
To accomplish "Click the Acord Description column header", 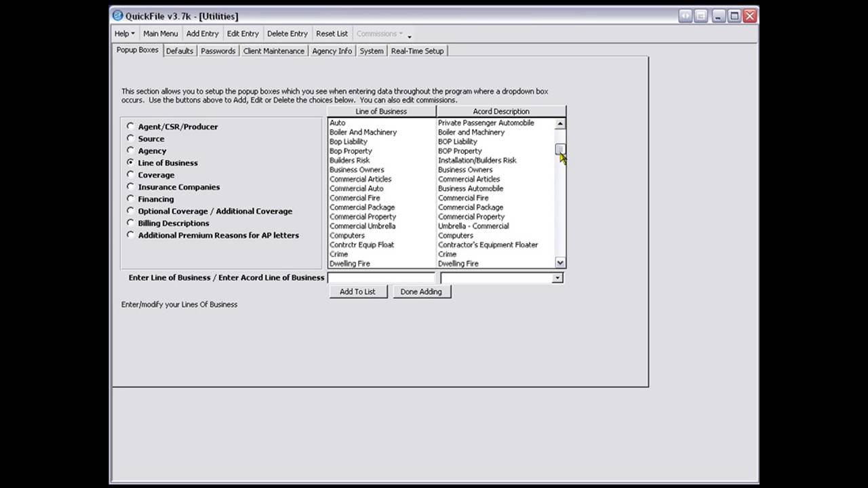I will point(501,111).
